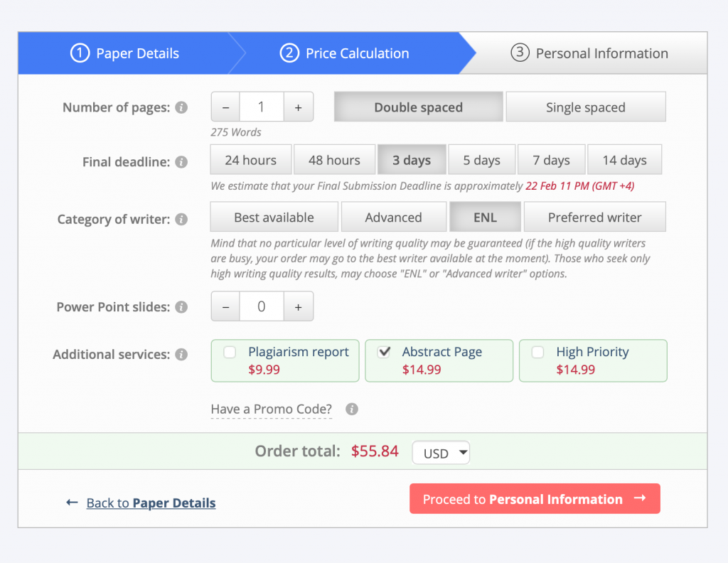Uncheck the Abstract Page checkbox
The width and height of the screenshot is (728, 563).
[384, 352]
